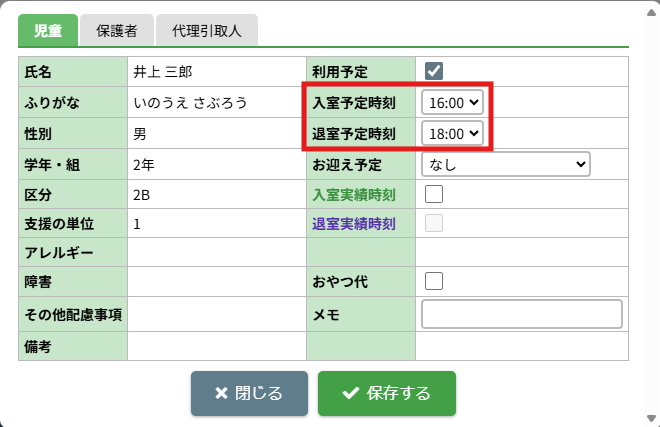Click the name value 井上 三郎
The width and height of the screenshot is (660, 427).
click(161, 72)
